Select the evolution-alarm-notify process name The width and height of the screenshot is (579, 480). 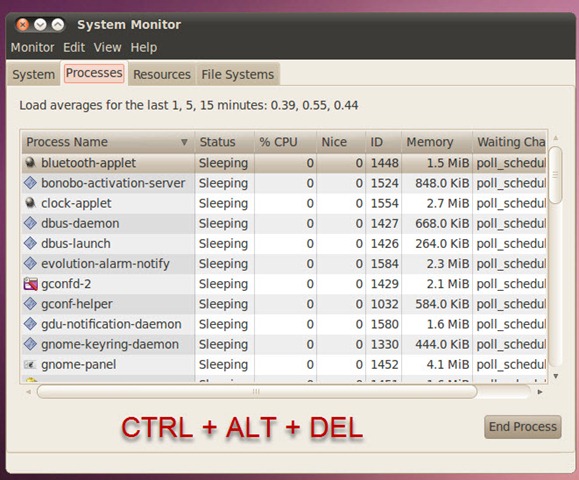[105, 264]
